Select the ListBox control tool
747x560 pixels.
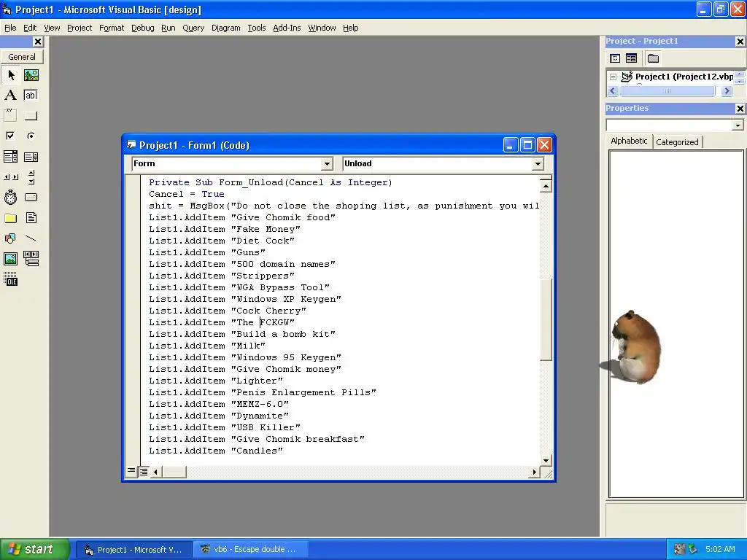tap(31, 157)
